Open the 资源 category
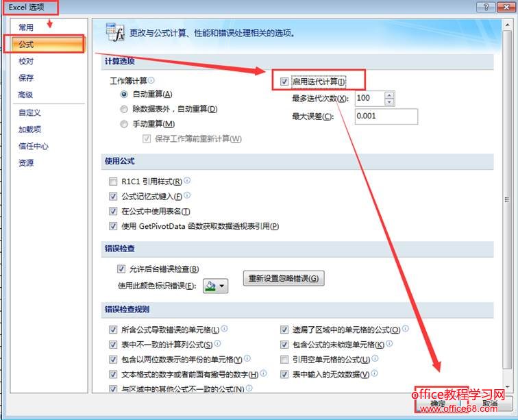The width and height of the screenshot is (518, 420). (x=26, y=163)
